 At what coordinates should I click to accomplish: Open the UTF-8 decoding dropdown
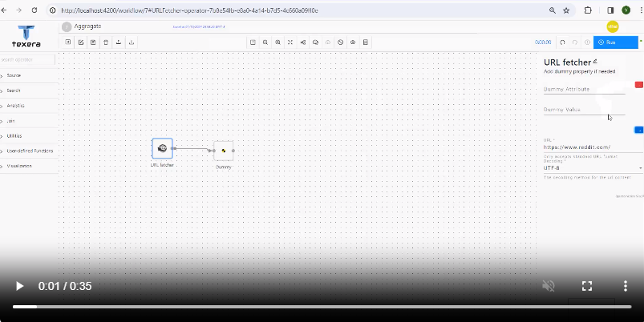pyautogui.click(x=593, y=167)
